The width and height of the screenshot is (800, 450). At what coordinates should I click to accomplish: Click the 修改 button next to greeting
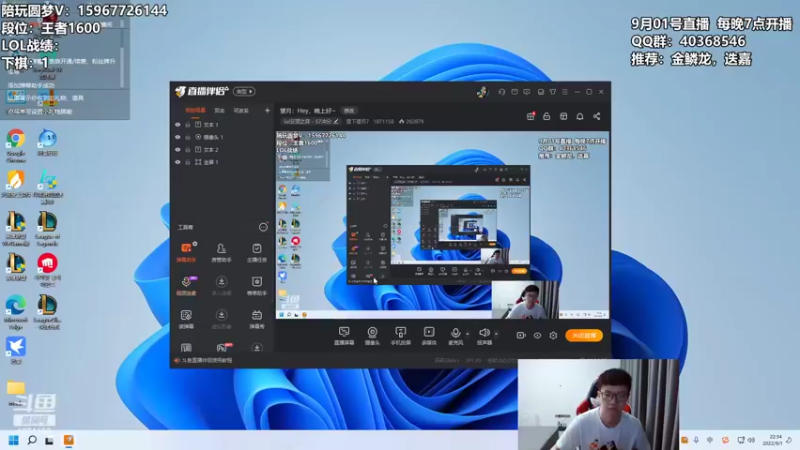pos(349,110)
